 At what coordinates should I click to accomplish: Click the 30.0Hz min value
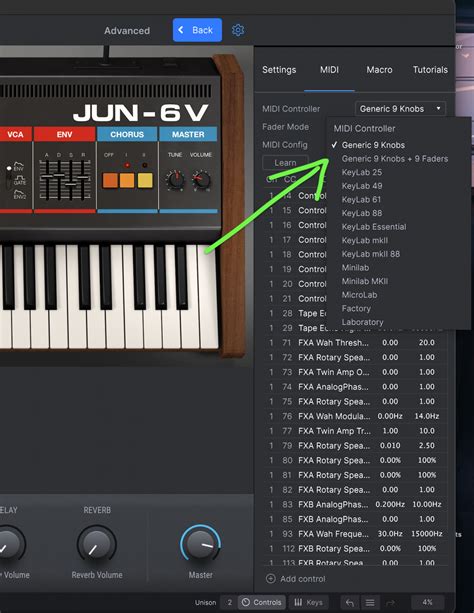[390, 534]
